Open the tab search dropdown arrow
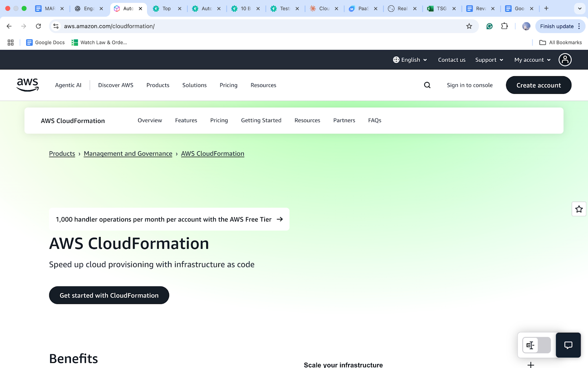 [580, 8]
